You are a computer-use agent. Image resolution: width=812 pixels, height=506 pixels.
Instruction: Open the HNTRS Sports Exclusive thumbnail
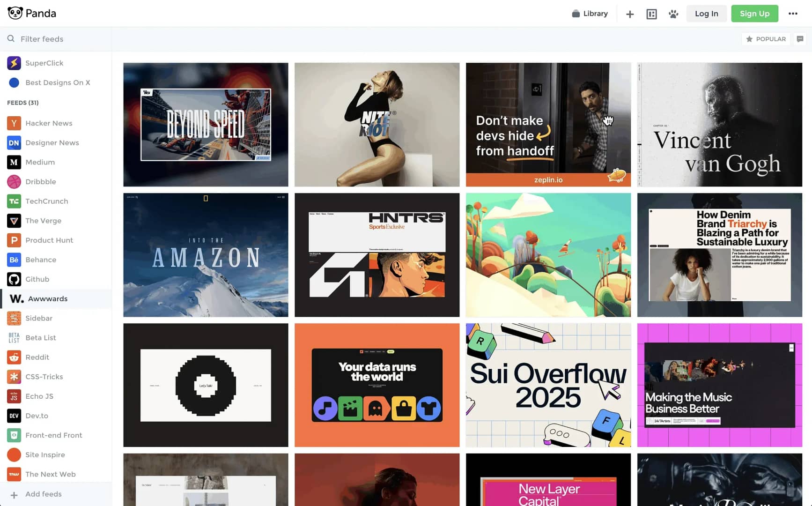click(x=377, y=255)
